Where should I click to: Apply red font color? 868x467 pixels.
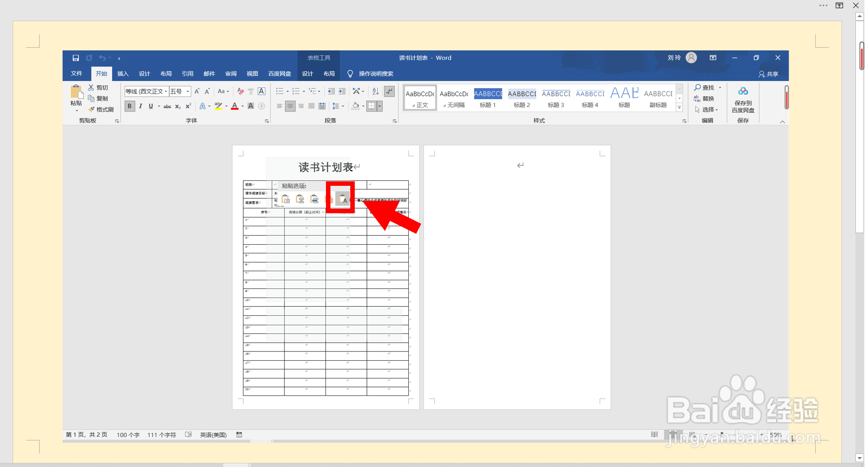[235, 106]
